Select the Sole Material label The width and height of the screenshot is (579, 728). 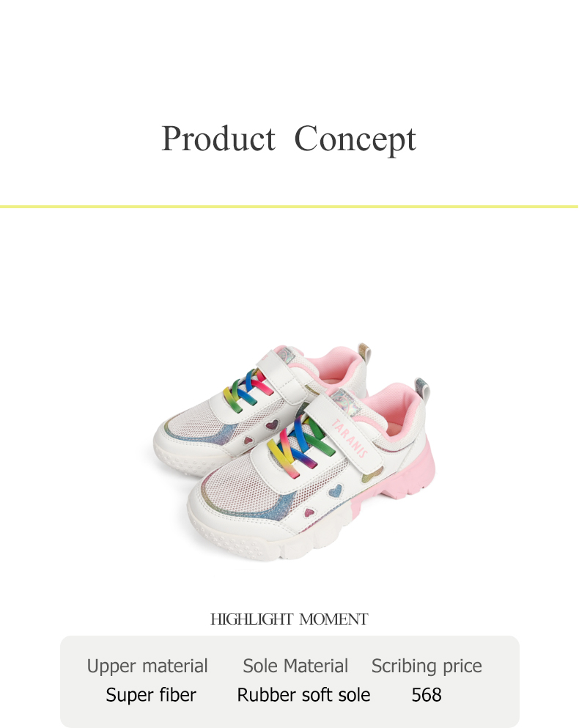click(x=295, y=666)
